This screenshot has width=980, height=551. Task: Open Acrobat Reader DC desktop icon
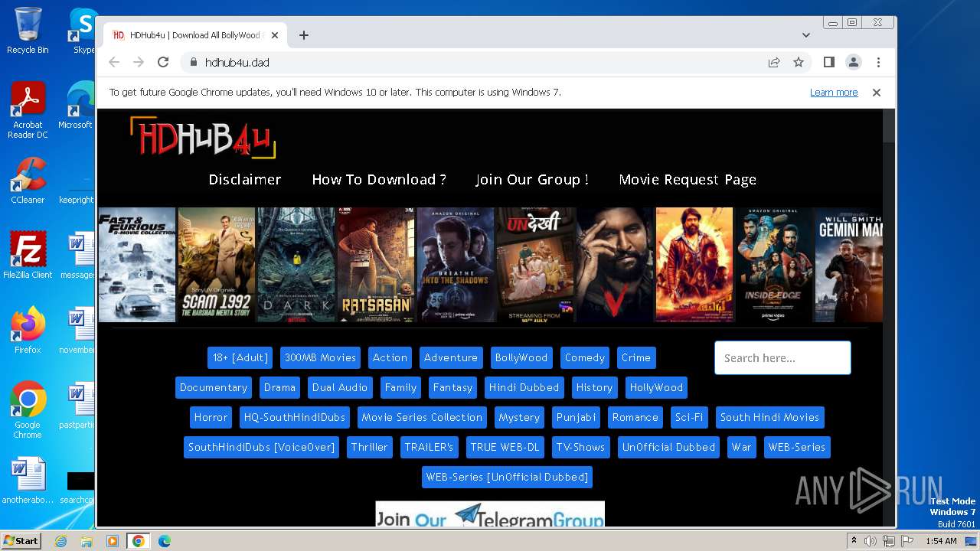[28, 111]
